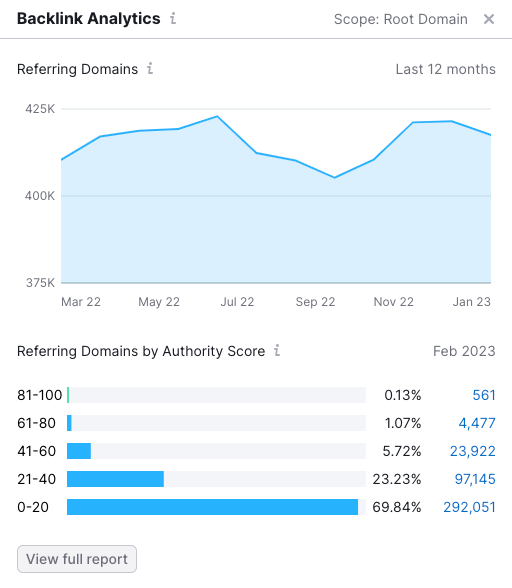Click the 61-80 authority score bar

pos(69,423)
